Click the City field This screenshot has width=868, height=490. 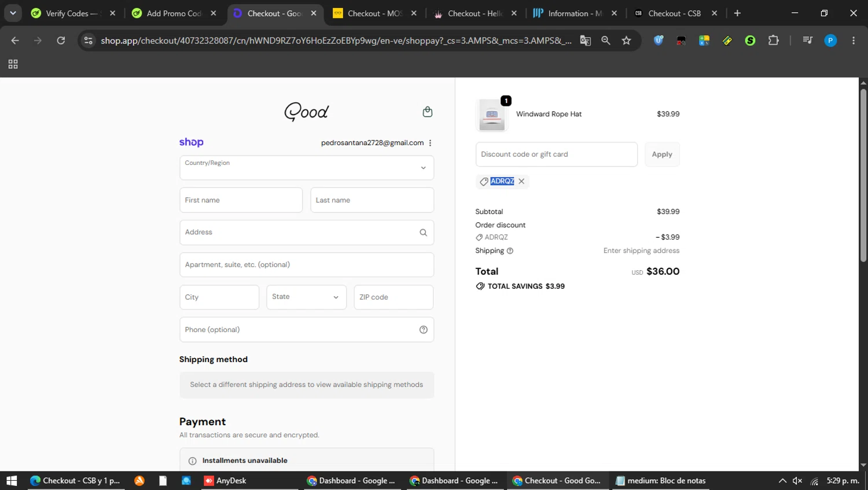pyautogui.click(x=219, y=297)
